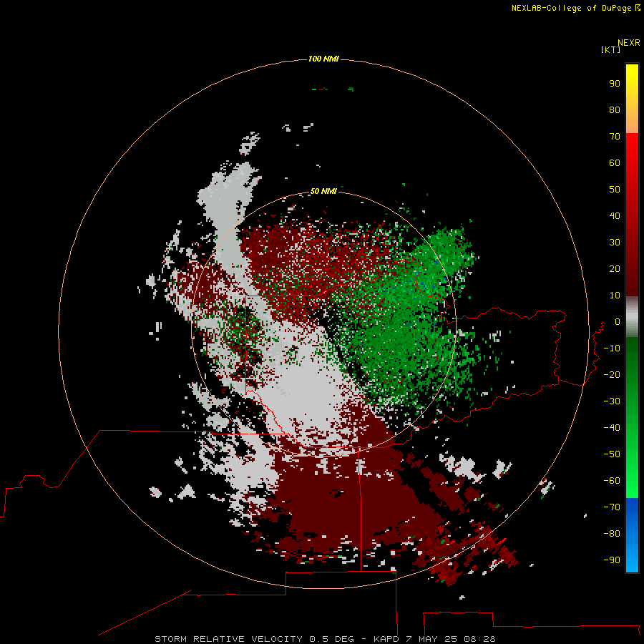Click the Storm Relative Velocity caption at bottom
Screen dimensions: 644x644
(x=325, y=639)
